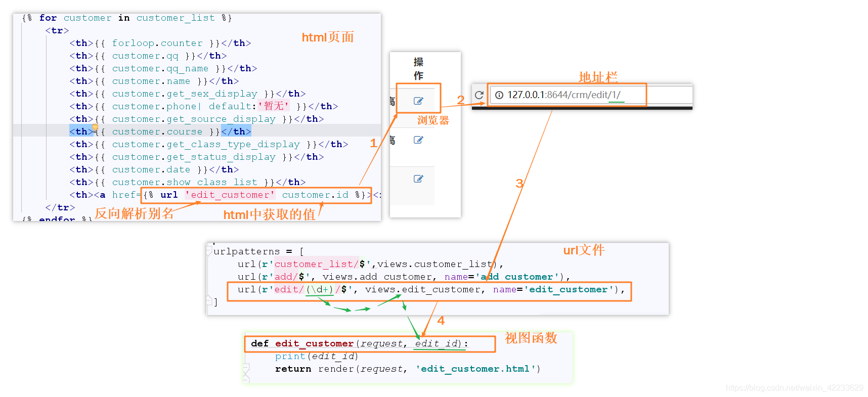Click customer.get_class_type_display in the template
This screenshot has height=397, width=868.
(x=206, y=144)
